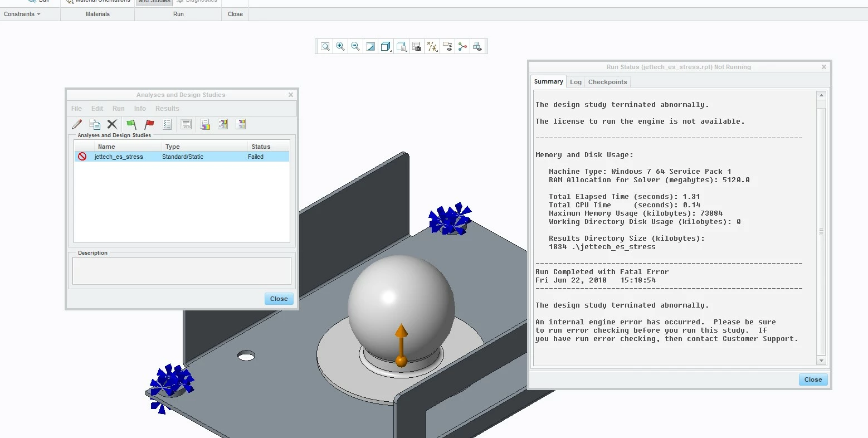Click the review results rainbow icon
Screen dimensions: 868x438
click(205, 124)
